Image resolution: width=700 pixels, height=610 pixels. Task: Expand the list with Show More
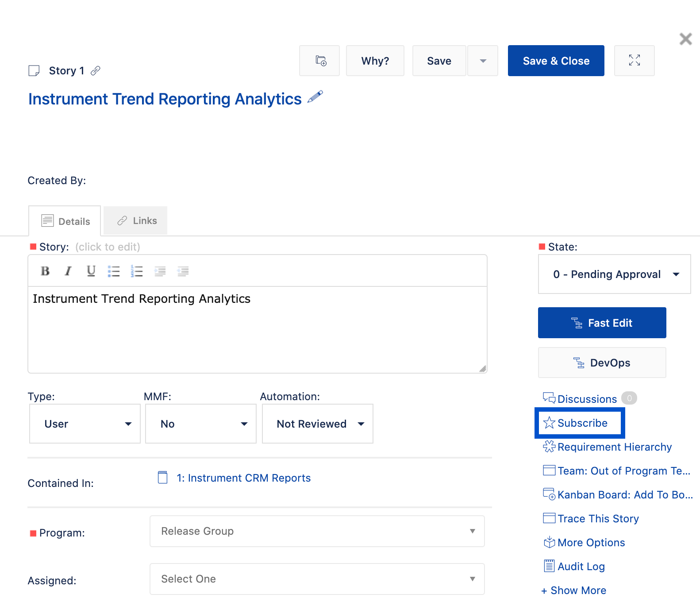[x=574, y=590]
